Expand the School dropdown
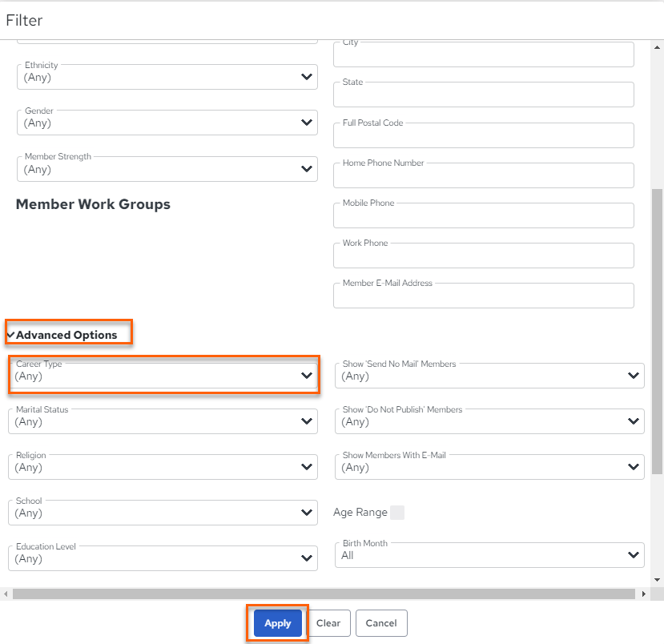Screen dimensions: 664x644 coord(163,513)
